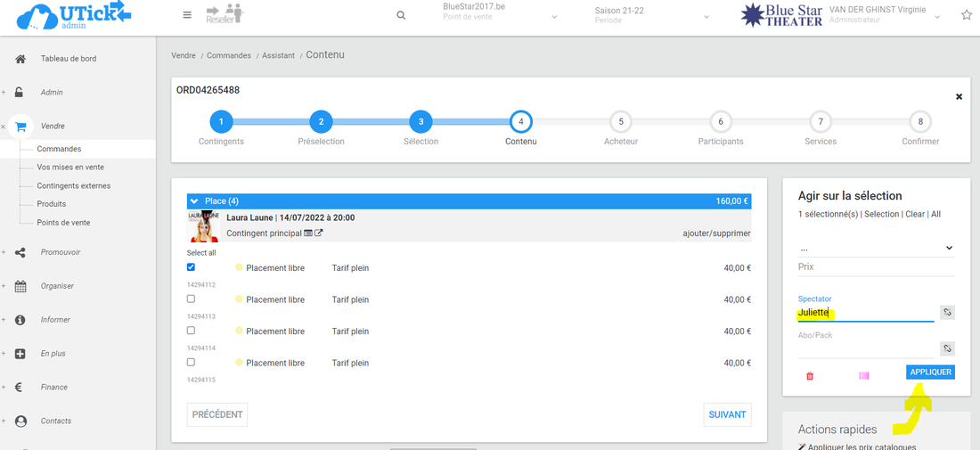The width and height of the screenshot is (980, 450).
Task: Click the pink barcode swatch icon
Action: (863, 376)
